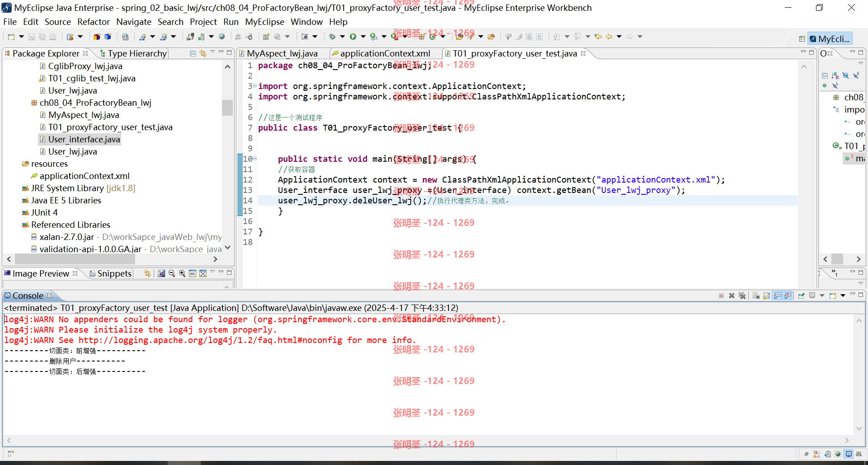The image size is (868, 465).
Task: Go to last edit location arrow
Action: coord(598,37)
